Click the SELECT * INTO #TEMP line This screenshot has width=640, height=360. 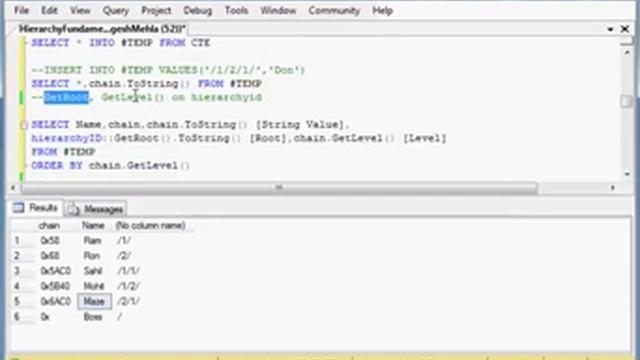(121, 43)
